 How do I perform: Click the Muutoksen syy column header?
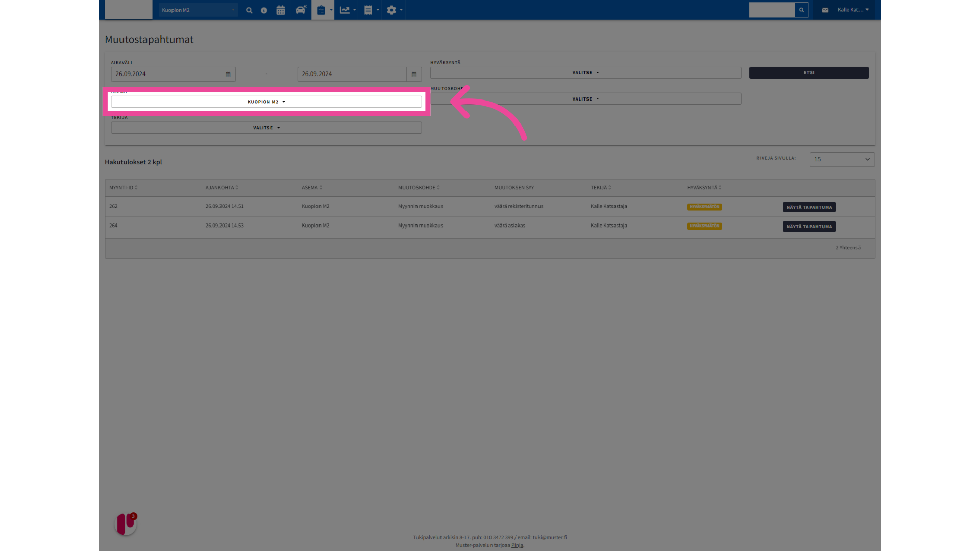[514, 188]
